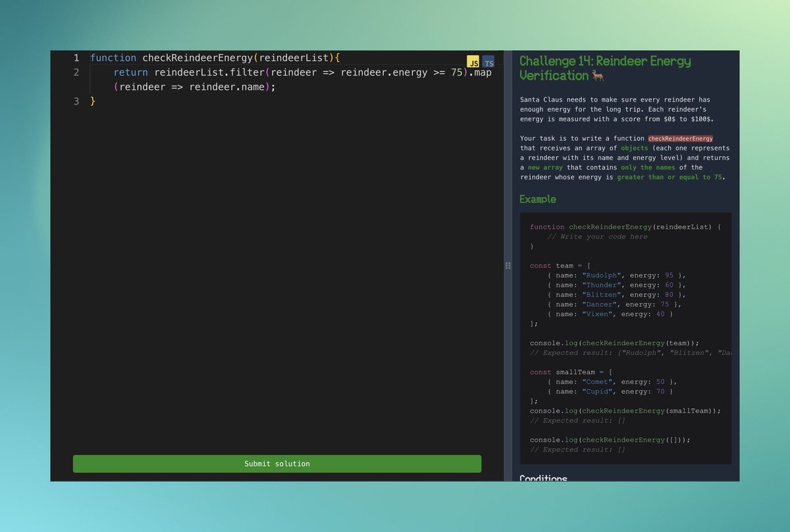Click 'reindeer.energy >= 75' in the editor
790x532 pixels.
(x=402, y=72)
